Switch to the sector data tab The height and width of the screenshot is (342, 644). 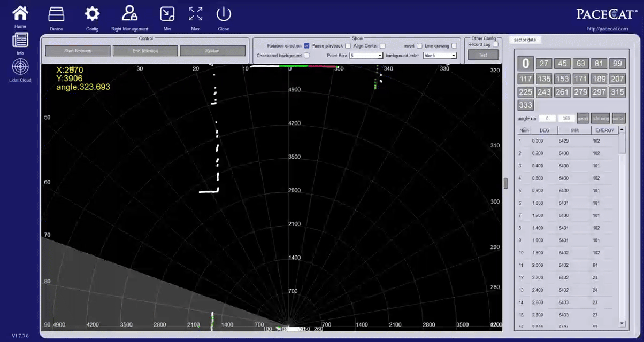pyautogui.click(x=524, y=40)
